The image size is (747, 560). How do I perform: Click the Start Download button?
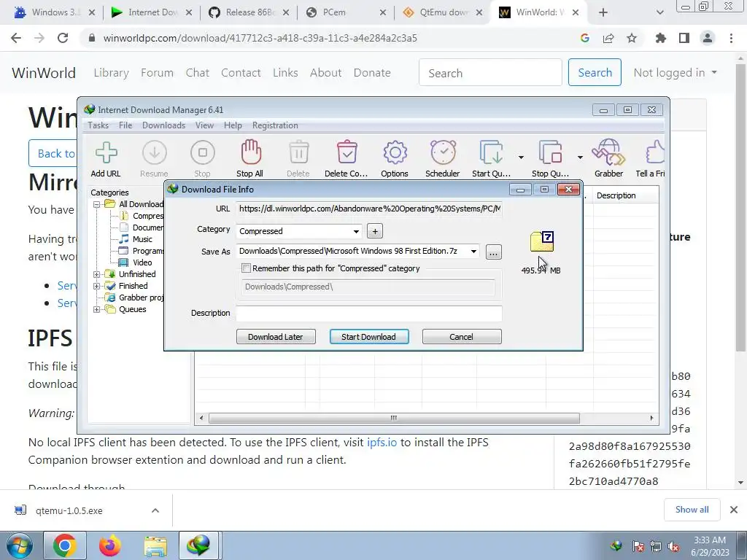pos(368,337)
